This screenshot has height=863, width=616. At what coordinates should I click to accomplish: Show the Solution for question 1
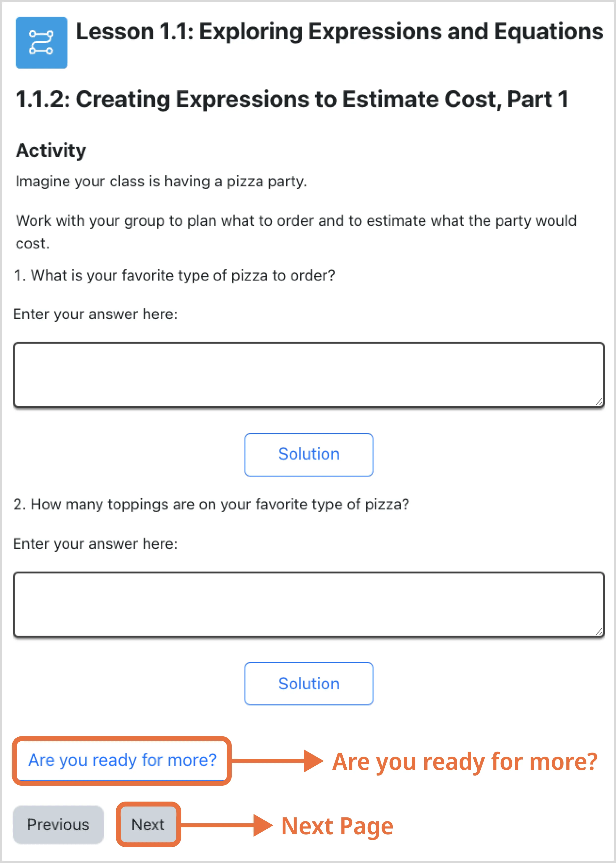point(309,455)
